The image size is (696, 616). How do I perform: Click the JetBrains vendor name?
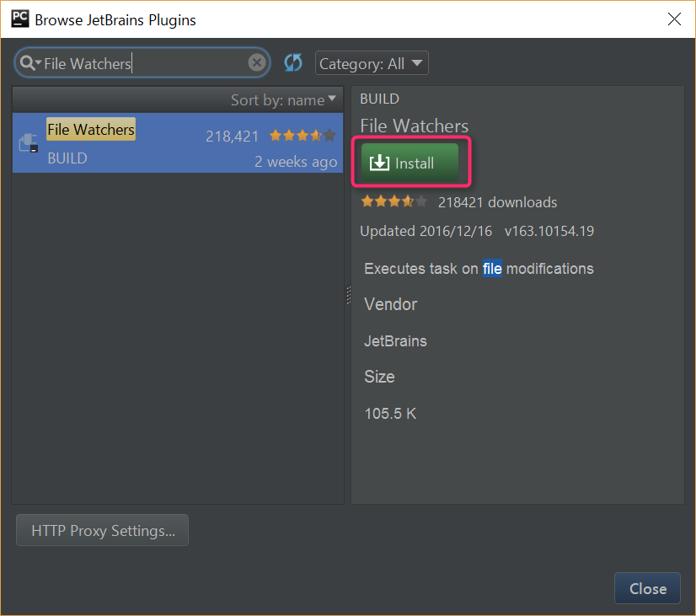click(x=395, y=340)
